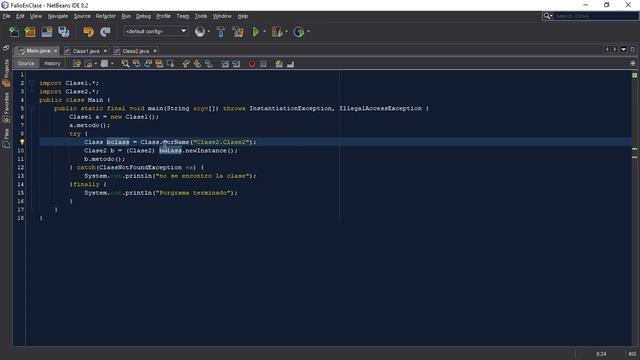This screenshot has width=640, height=360.
Task: Click the split editor plus icon
Action: [633, 63]
